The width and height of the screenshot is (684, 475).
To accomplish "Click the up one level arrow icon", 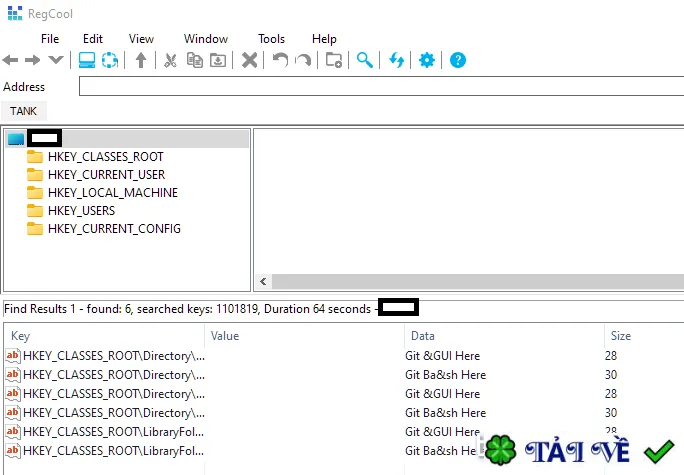I will click(x=141, y=60).
